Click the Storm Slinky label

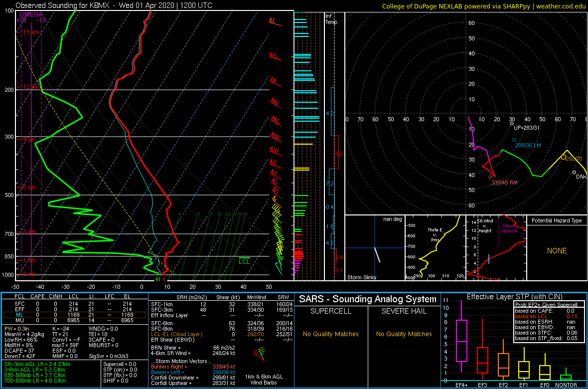pos(361,277)
